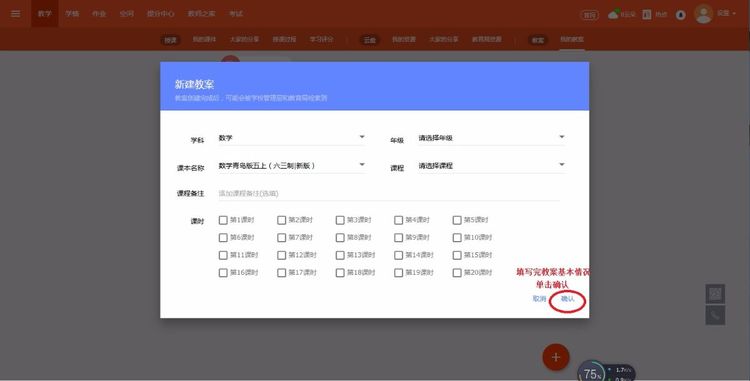Screen dimensions: 750x381
Task: Click the 首页 pill button
Action: 589,15
